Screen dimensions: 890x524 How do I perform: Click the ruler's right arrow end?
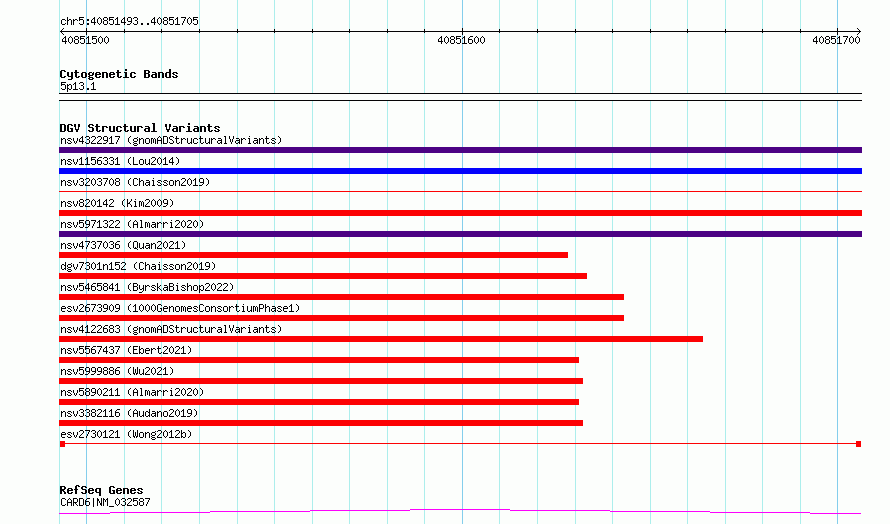859,31
